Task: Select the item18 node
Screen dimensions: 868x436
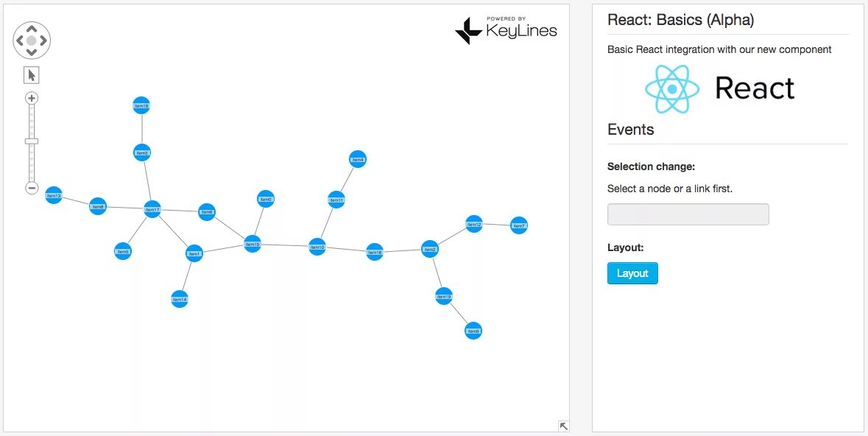Action: click(x=141, y=106)
